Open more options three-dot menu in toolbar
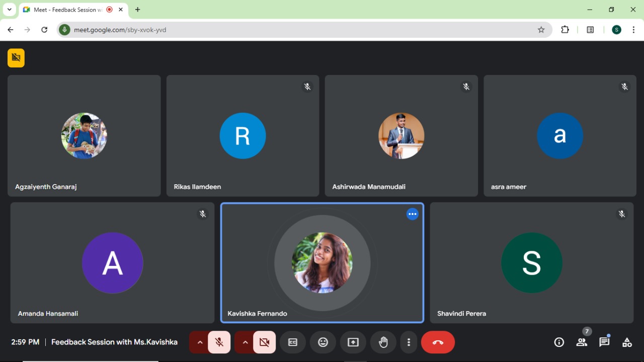The height and width of the screenshot is (362, 644). [x=409, y=342]
